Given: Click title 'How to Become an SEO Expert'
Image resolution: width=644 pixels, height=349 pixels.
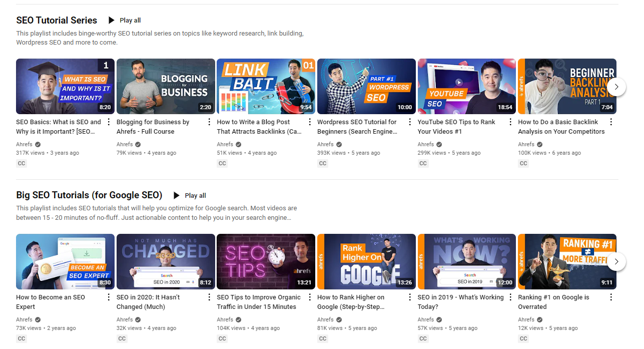Looking at the screenshot, I should pyautogui.click(x=51, y=302).
